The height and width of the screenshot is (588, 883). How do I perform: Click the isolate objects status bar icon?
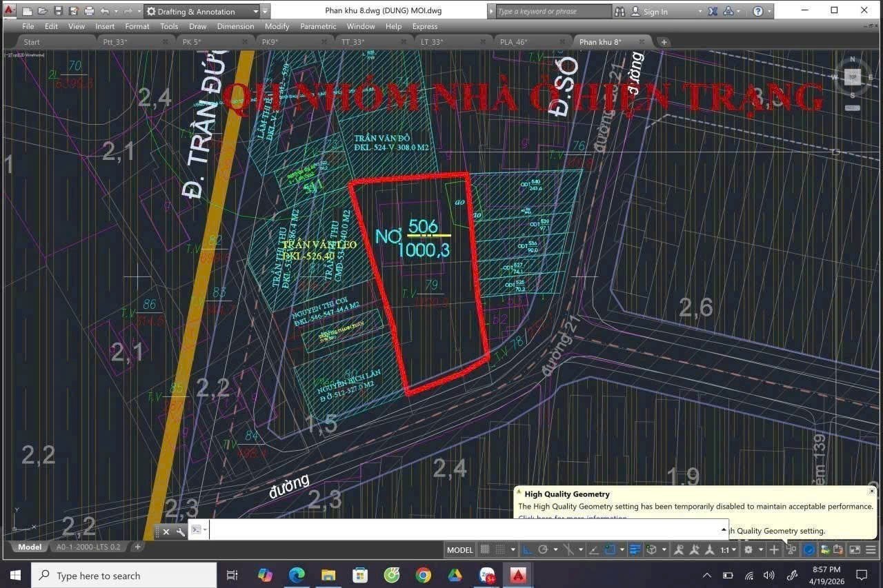click(791, 549)
